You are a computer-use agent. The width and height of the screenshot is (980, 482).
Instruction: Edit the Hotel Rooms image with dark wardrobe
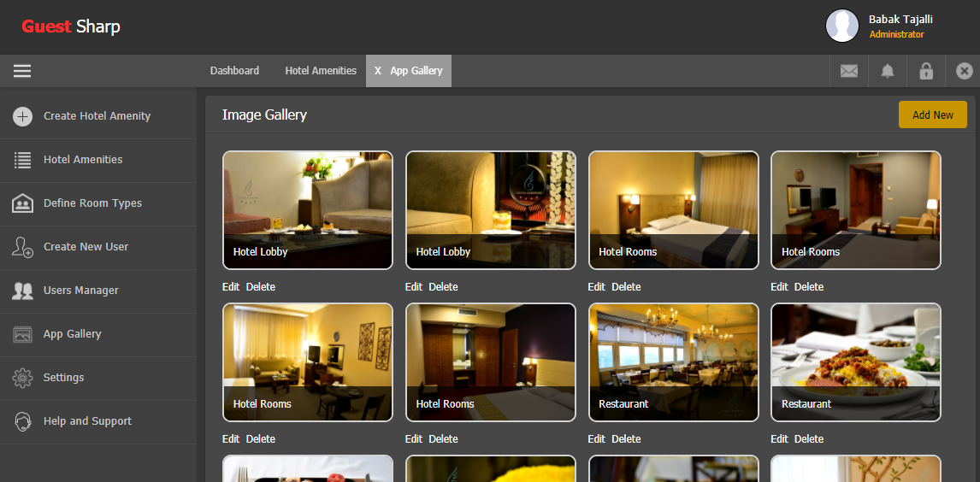414,439
